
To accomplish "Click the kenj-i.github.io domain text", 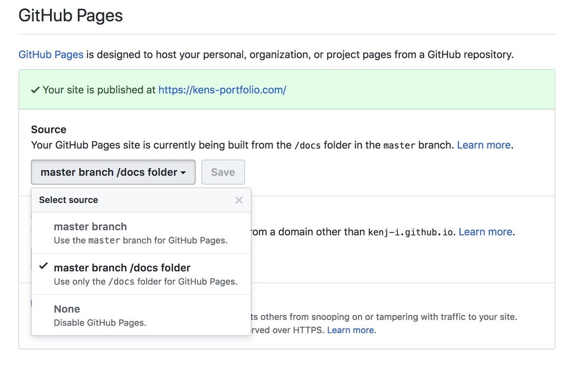I will click(412, 232).
